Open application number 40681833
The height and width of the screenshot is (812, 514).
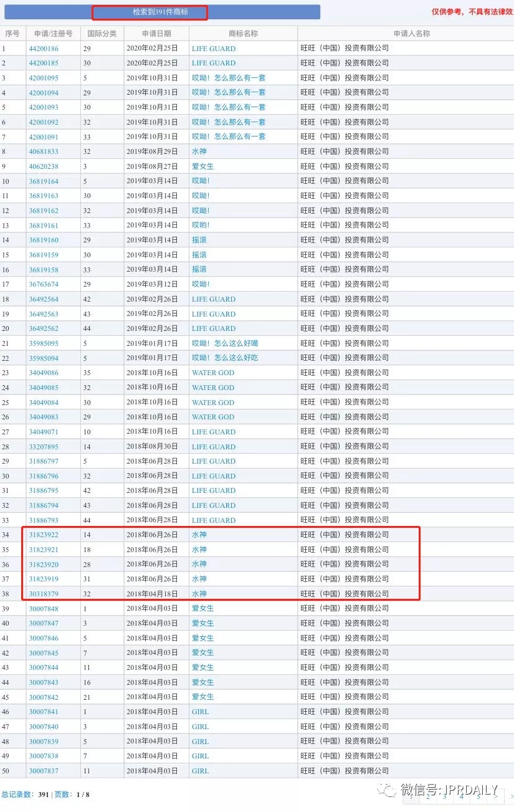point(44,151)
